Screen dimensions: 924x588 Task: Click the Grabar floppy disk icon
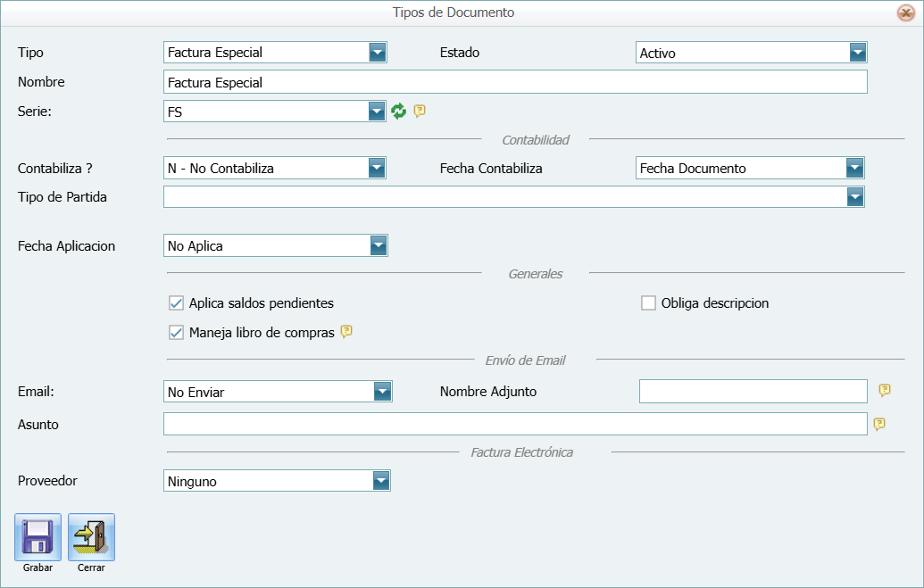(x=37, y=537)
